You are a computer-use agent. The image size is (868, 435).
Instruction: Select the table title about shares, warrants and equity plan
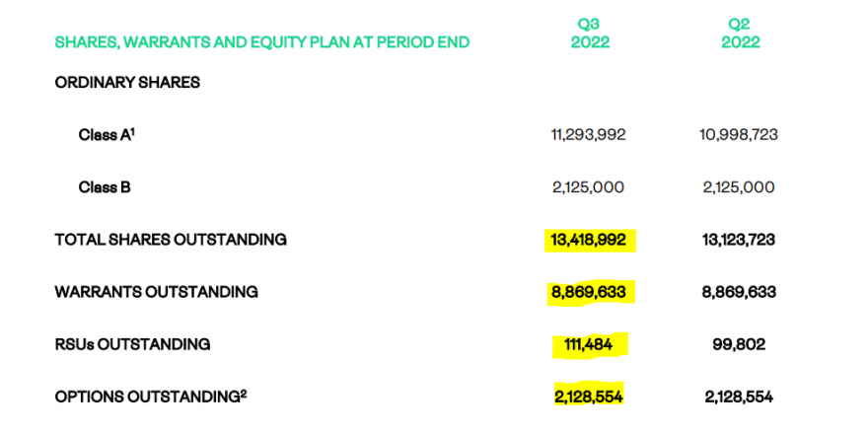click(x=262, y=42)
